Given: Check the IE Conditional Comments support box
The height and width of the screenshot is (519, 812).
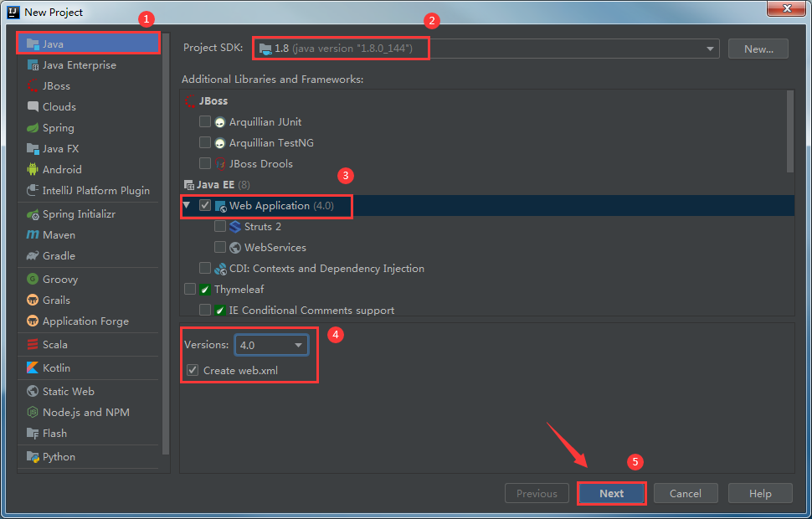Looking at the screenshot, I should pos(205,310).
